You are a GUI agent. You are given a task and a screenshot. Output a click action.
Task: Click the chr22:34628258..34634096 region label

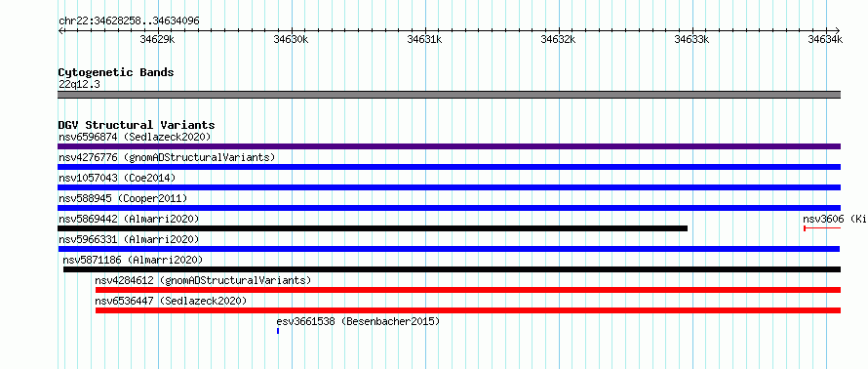(129, 21)
